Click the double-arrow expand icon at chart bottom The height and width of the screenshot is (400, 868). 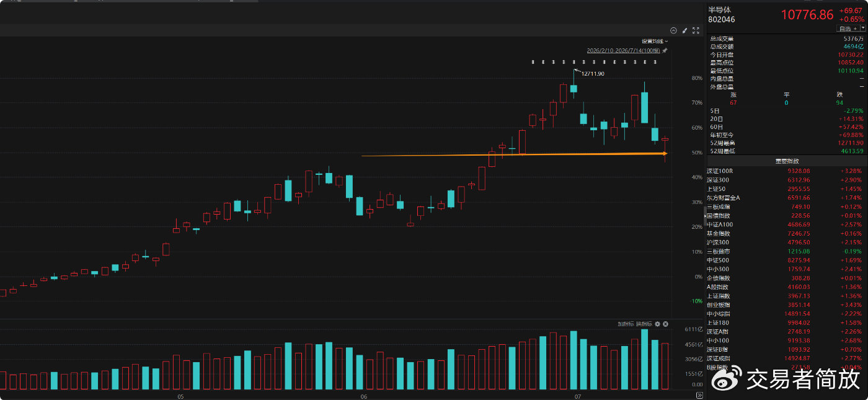point(699,394)
